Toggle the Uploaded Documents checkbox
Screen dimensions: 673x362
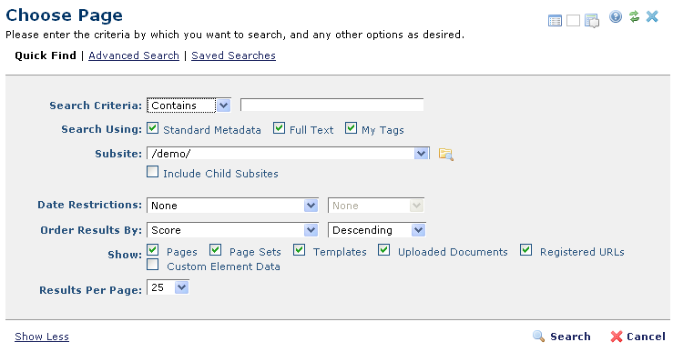tap(384, 250)
